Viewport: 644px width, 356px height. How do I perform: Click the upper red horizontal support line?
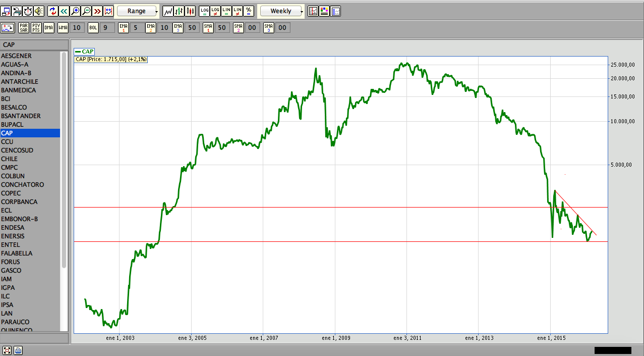341,207
